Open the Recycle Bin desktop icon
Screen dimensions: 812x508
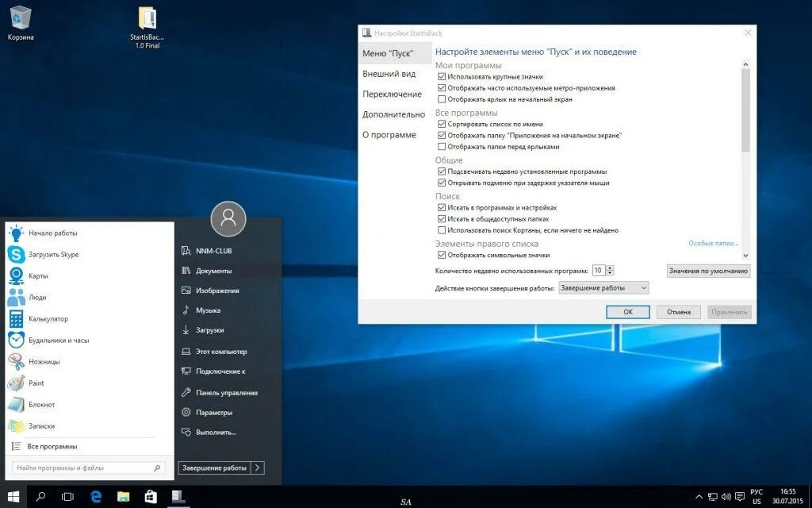[x=20, y=23]
